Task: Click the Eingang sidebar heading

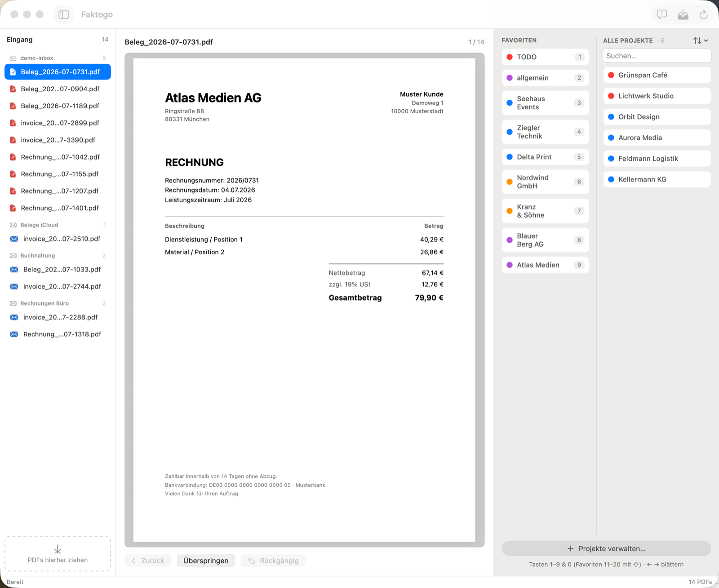Action: [x=20, y=40]
